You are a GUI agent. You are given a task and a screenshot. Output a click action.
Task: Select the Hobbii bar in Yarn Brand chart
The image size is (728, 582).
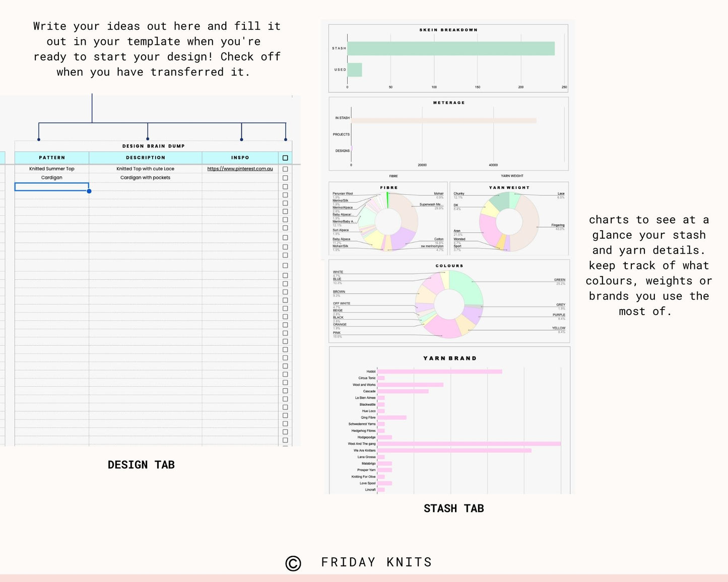coord(439,372)
